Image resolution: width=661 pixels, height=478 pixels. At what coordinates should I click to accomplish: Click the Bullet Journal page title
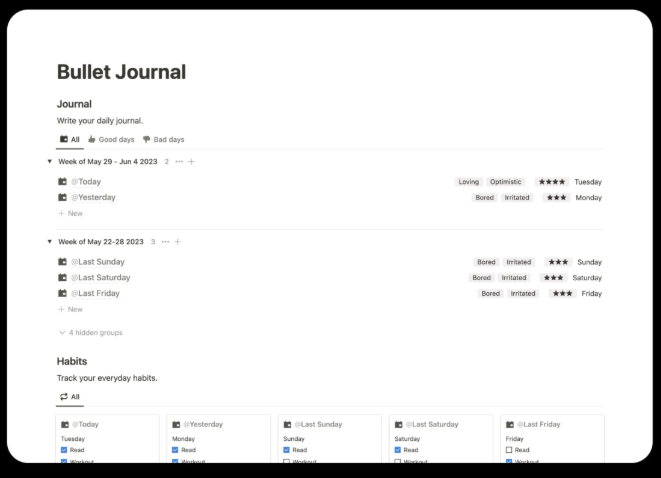[121, 72]
